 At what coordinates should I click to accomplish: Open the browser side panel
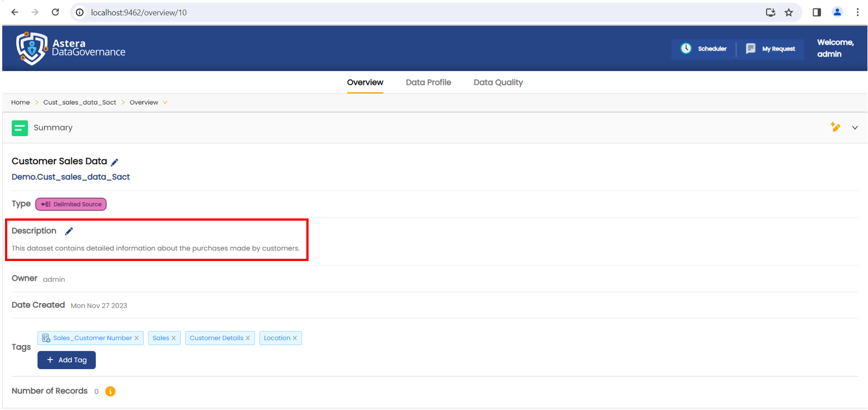[817, 12]
